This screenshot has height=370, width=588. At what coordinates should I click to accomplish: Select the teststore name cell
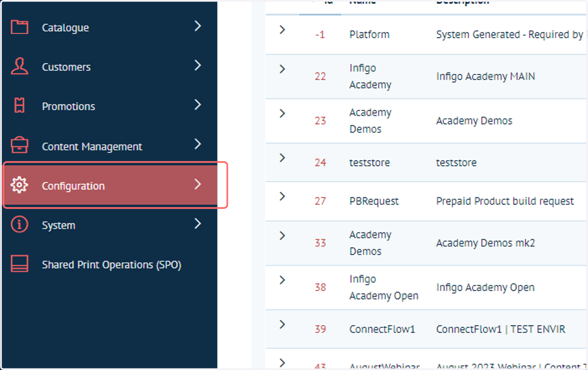click(369, 162)
